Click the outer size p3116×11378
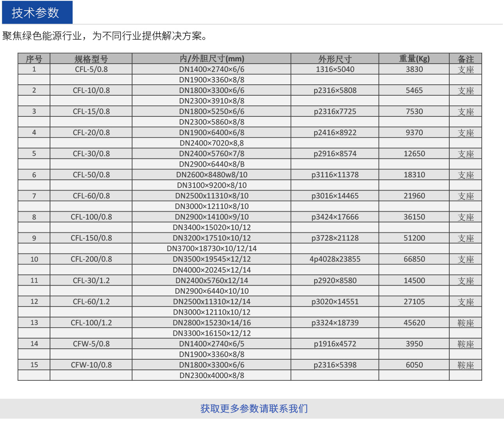The width and height of the screenshot is (504, 428). 335,175
